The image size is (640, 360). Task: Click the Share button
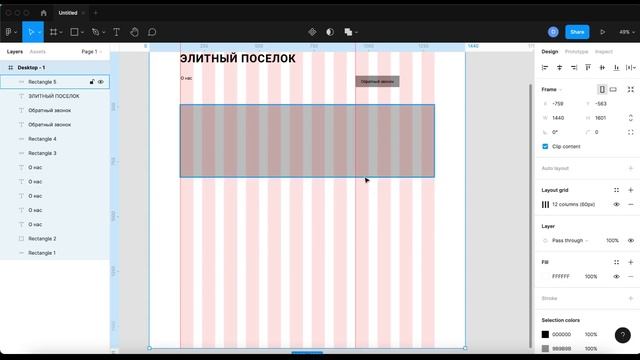[x=577, y=32]
